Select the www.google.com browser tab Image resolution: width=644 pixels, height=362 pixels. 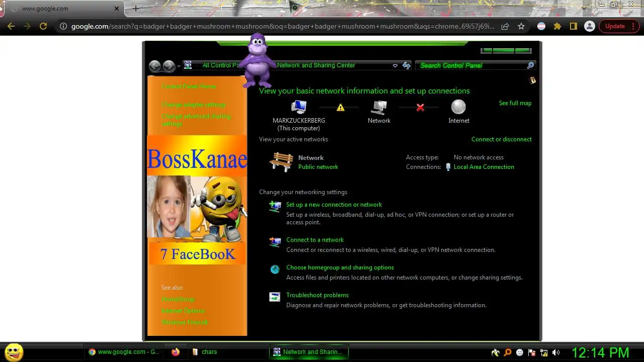63,9
